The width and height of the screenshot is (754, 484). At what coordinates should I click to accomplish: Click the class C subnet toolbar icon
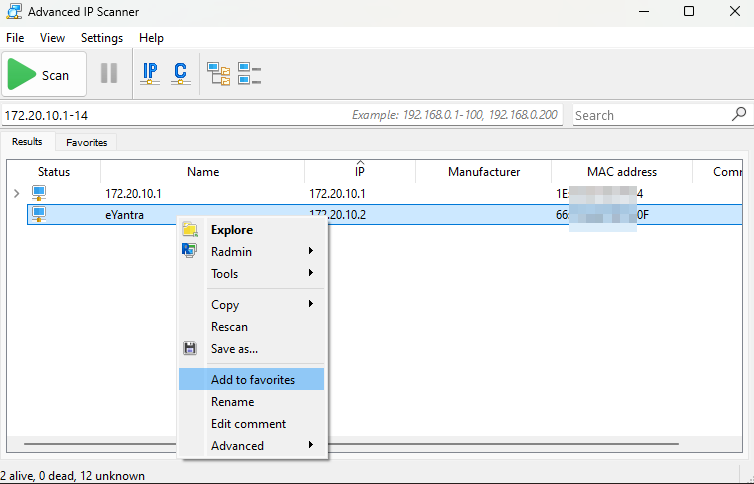[x=180, y=74]
